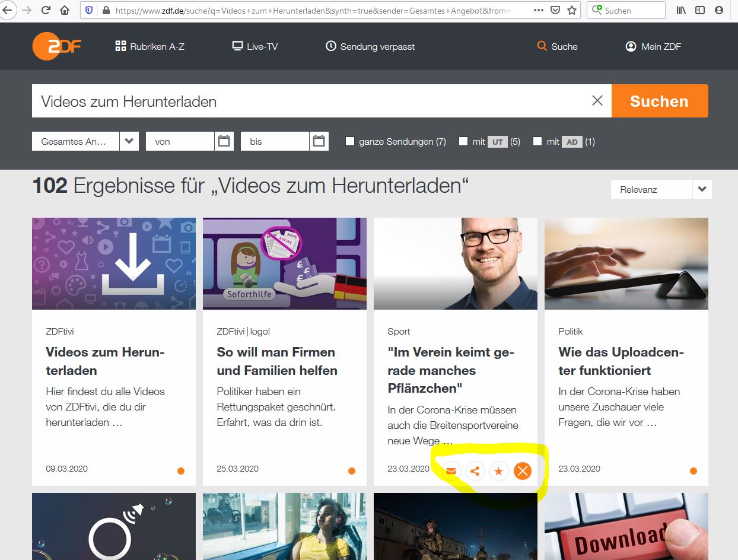Enable mit UT subtitles checkbox
This screenshot has width=738, height=560.
(463, 141)
